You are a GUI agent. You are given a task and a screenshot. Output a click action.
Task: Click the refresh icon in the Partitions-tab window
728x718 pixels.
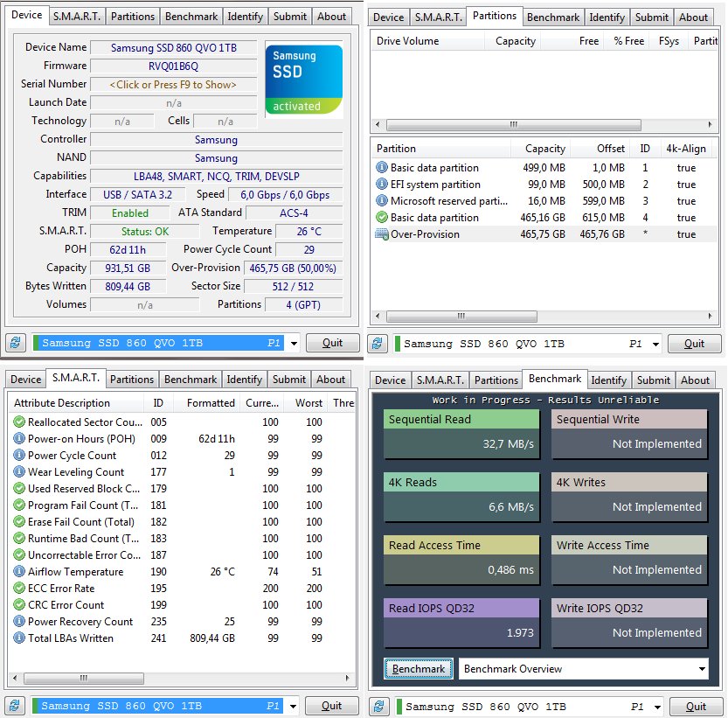377,344
